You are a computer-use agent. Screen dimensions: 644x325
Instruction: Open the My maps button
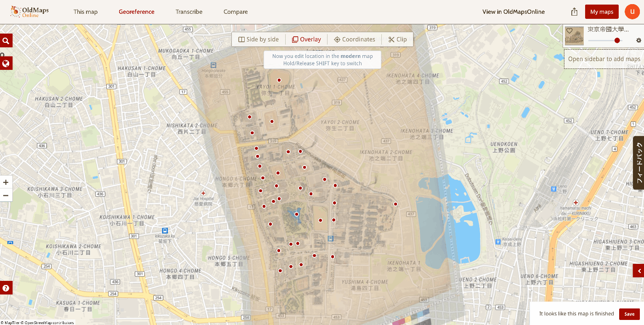point(602,12)
